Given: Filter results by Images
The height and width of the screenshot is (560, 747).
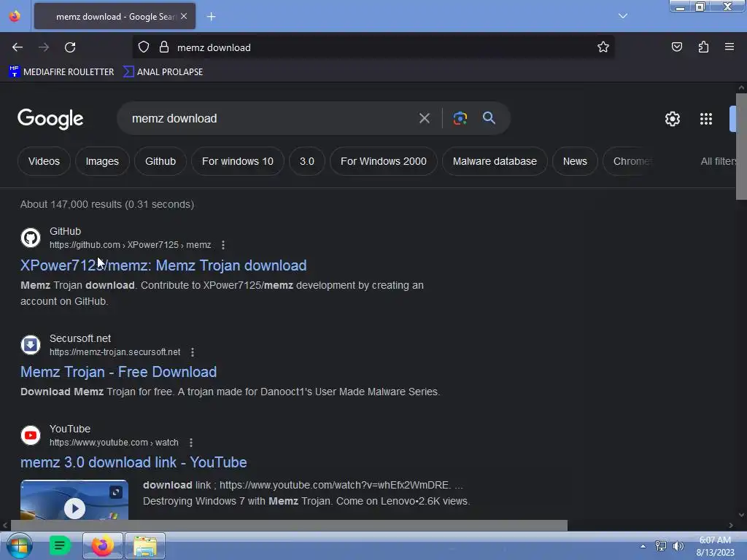Looking at the screenshot, I should [102, 161].
